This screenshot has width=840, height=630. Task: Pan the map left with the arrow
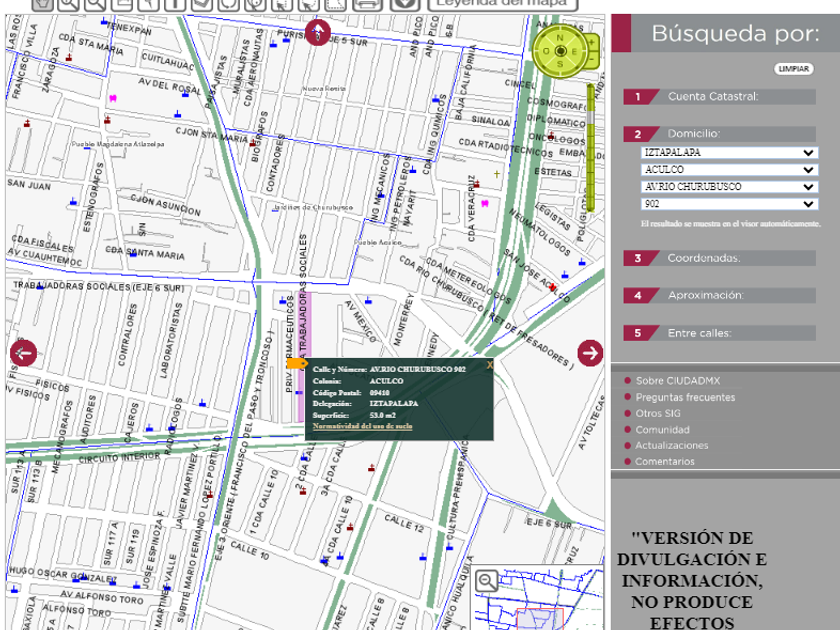point(23,352)
